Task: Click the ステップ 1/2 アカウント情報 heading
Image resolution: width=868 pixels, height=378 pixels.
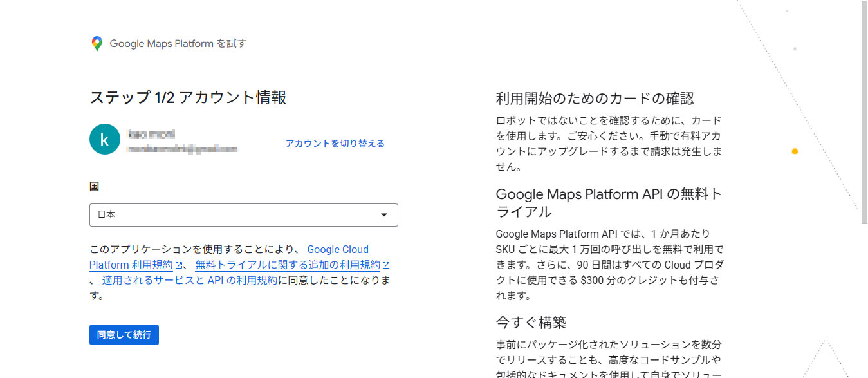Action: pyautogui.click(x=188, y=98)
